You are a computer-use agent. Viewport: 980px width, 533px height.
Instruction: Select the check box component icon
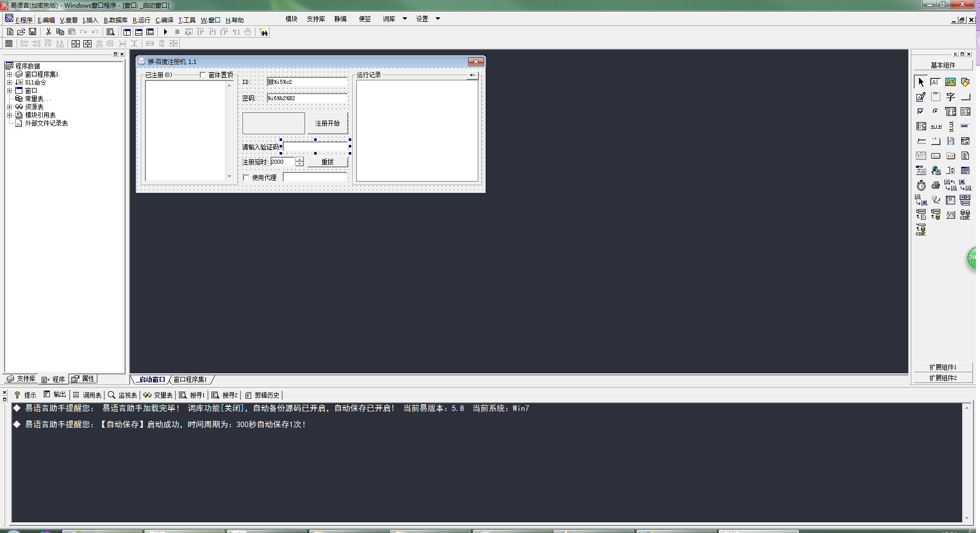[921, 111]
